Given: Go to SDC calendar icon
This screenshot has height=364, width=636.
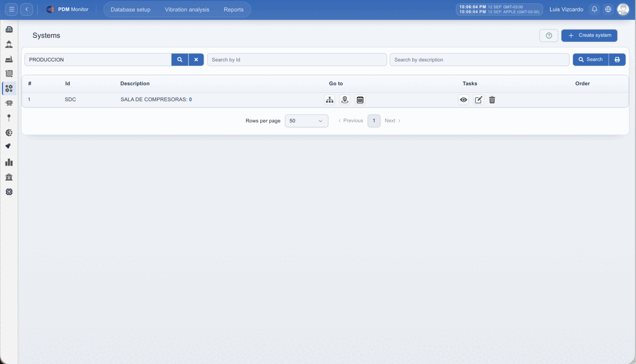Looking at the screenshot, I should 360,100.
